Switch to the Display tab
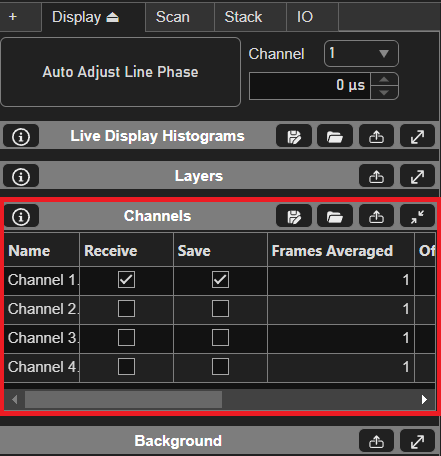The height and width of the screenshot is (456, 441). 93,17
